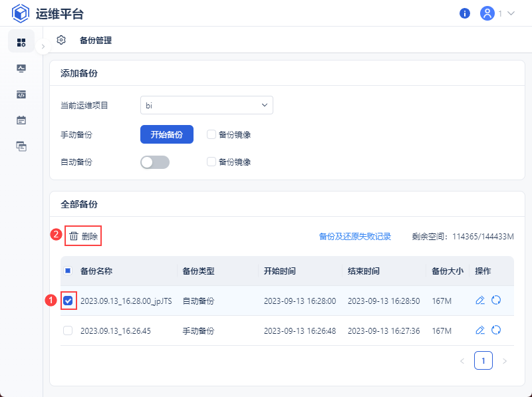Open 备份及还原失败记录 link
This screenshot has width=532, height=397.
(355, 236)
